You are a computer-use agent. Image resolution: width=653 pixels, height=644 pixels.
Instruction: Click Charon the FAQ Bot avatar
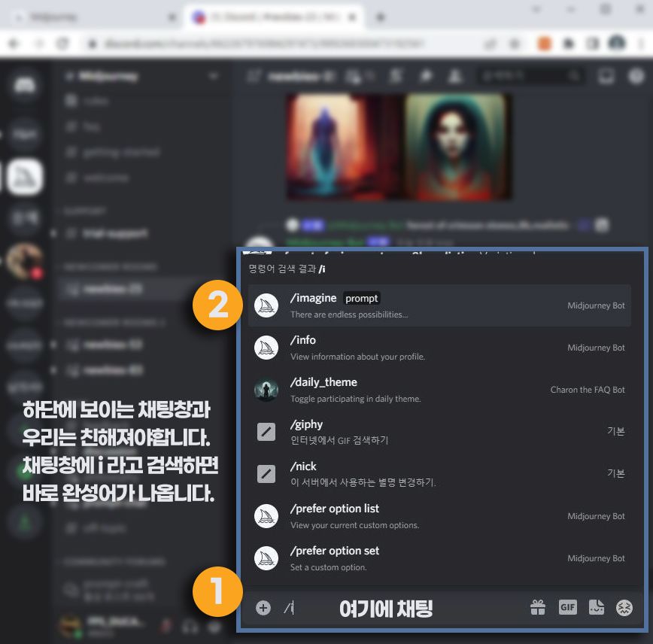(266, 390)
